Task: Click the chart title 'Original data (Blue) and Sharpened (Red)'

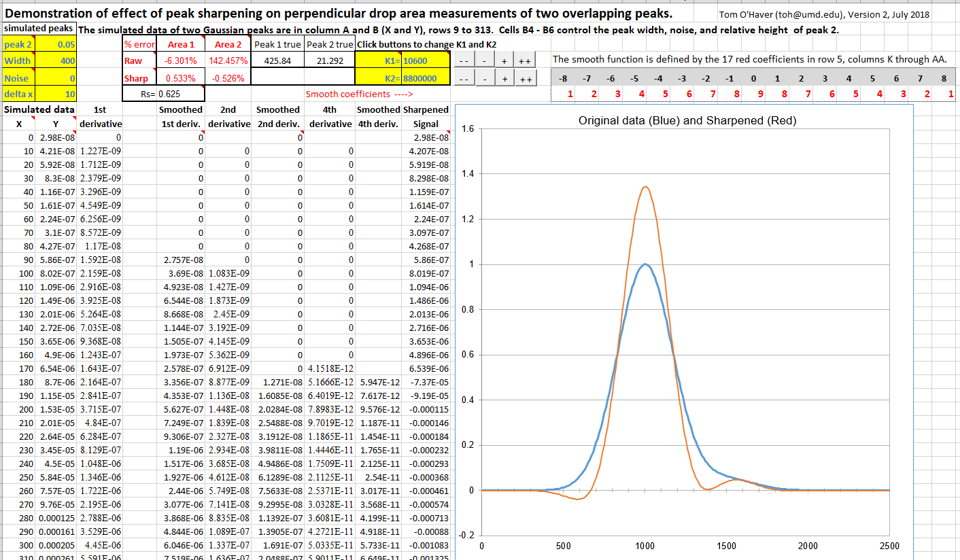Action: 687,120
